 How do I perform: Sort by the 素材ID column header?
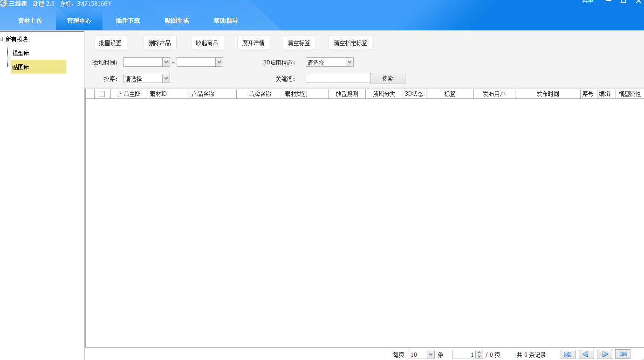[169, 94]
